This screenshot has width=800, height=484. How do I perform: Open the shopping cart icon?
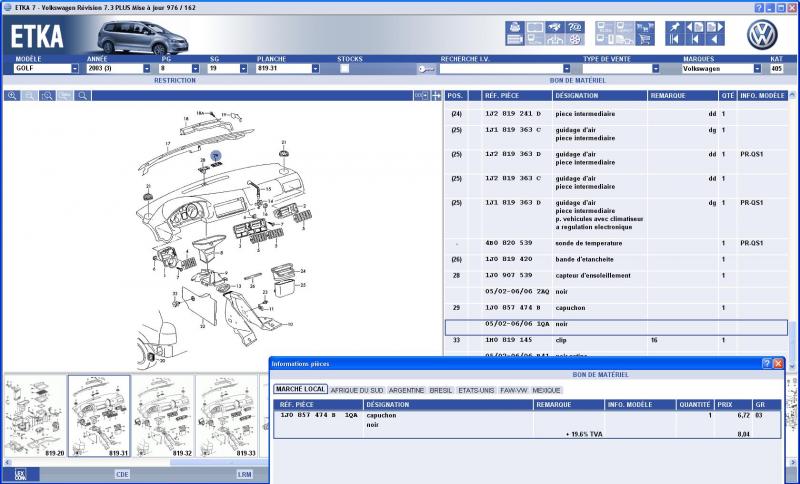(645, 39)
